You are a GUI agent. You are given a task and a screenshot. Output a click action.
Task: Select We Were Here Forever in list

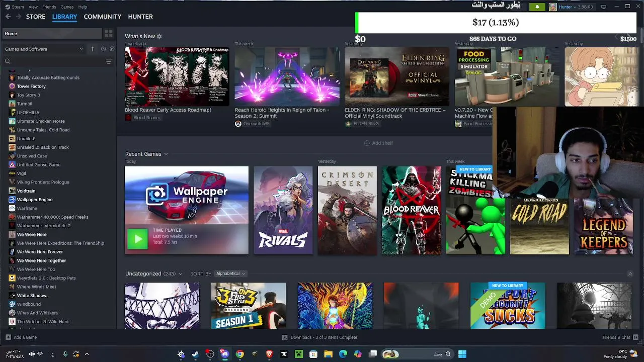40,252
